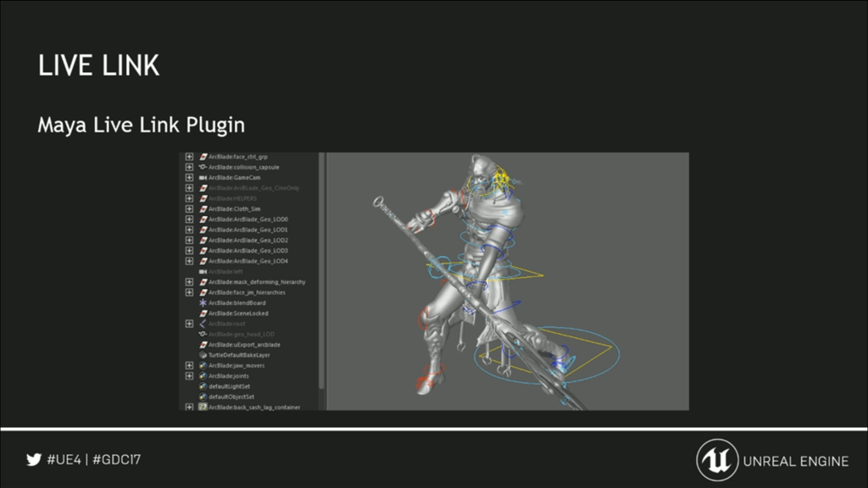Click the set icon beside defaultObjectSet
The image size is (868, 488).
(203, 396)
